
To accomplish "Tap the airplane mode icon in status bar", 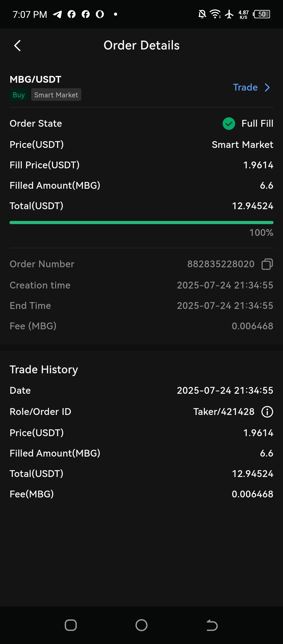I will [229, 14].
